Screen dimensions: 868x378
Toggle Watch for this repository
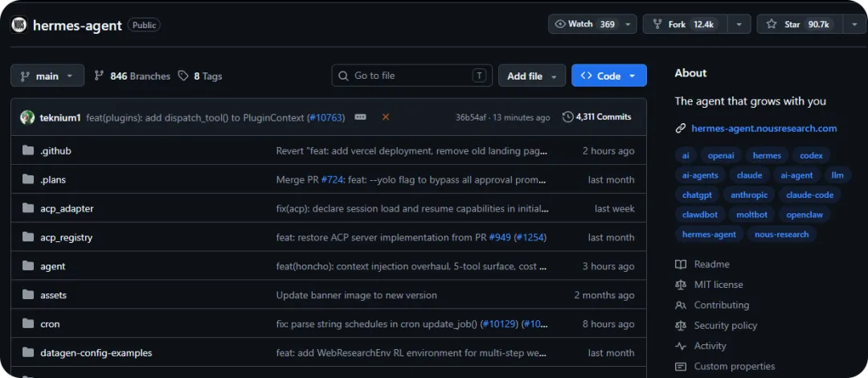click(583, 24)
